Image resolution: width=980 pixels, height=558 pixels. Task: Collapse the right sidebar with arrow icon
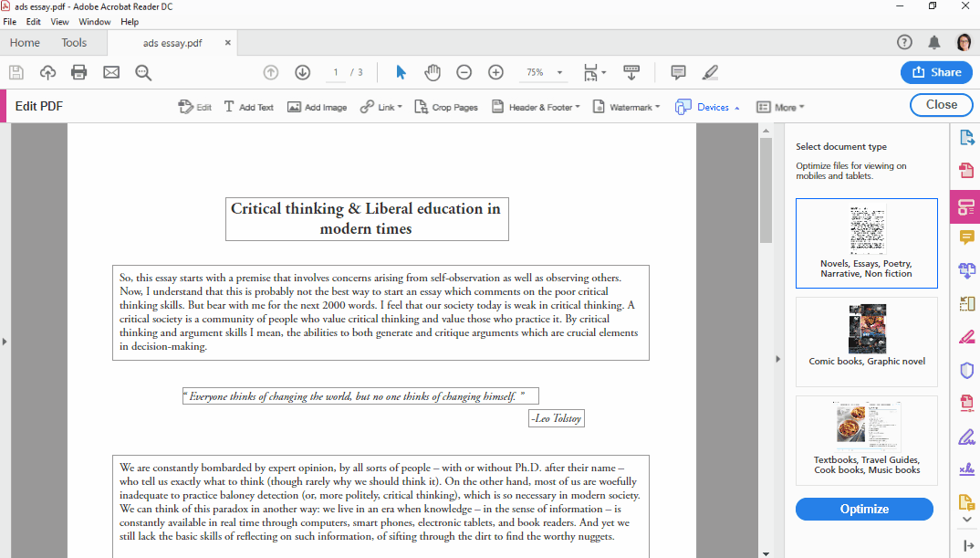click(968, 546)
